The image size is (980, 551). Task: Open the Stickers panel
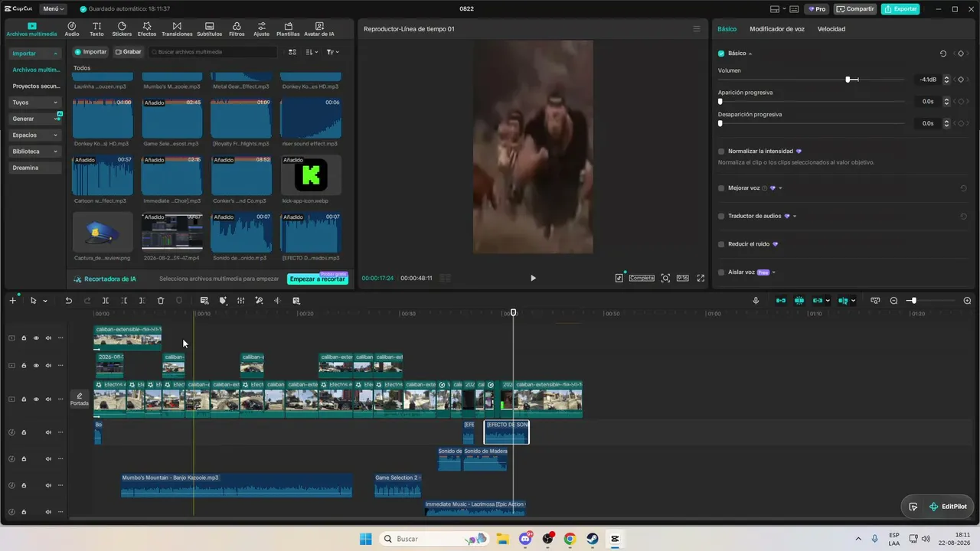(122, 29)
